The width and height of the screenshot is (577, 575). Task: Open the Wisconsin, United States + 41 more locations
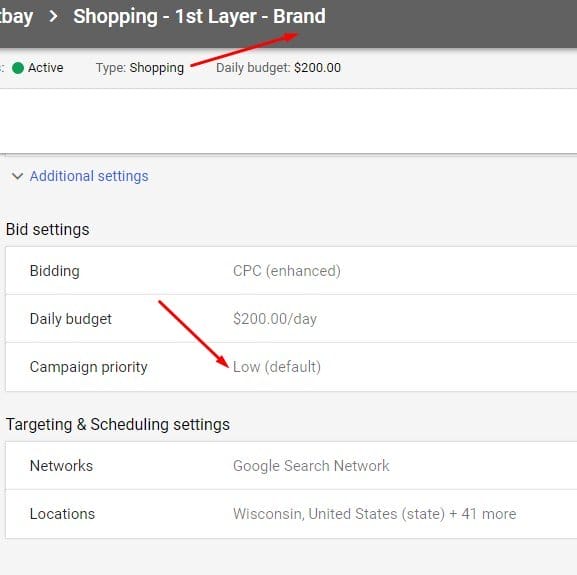coord(375,514)
